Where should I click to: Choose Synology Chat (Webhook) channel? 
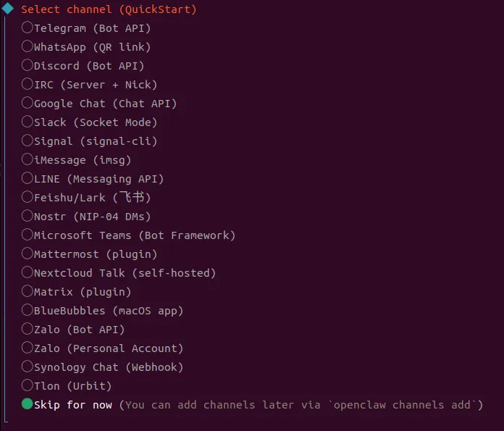28,367
